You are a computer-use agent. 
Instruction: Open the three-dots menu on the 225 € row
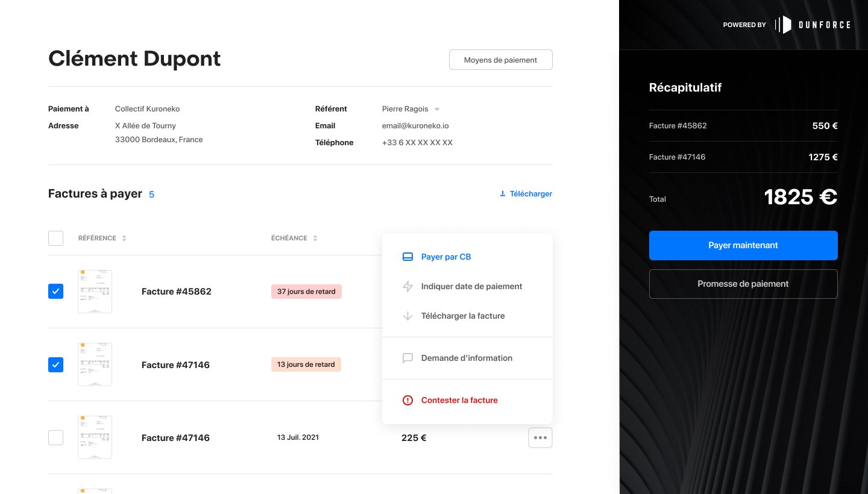coord(540,438)
